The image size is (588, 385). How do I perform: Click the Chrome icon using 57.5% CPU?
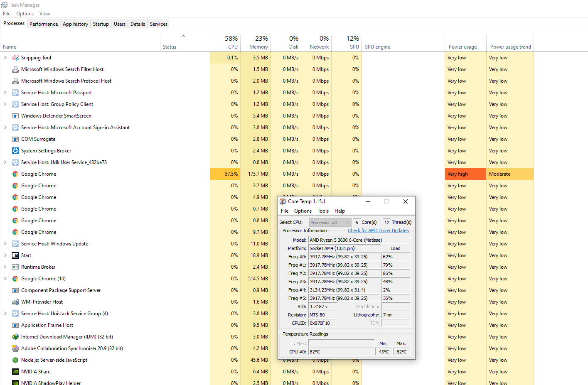point(15,174)
